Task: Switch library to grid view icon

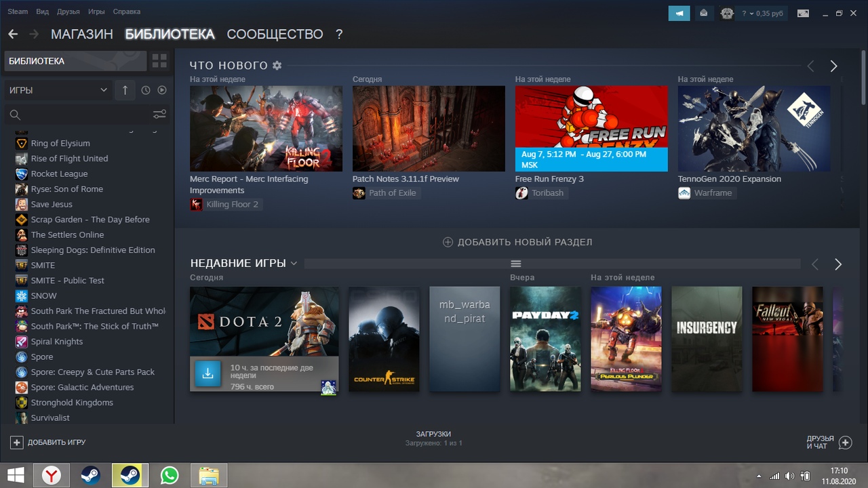Action: 159,61
